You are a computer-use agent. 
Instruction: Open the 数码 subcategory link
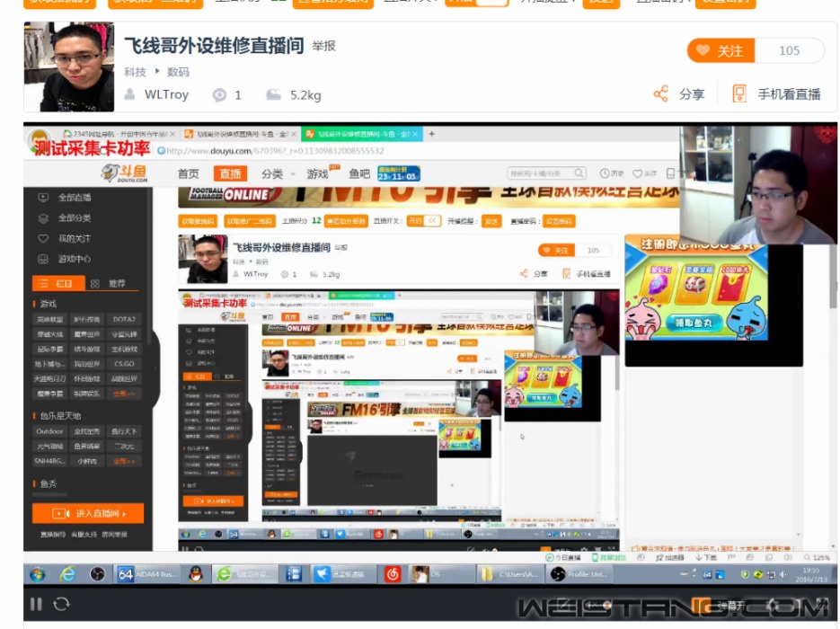(178, 72)
